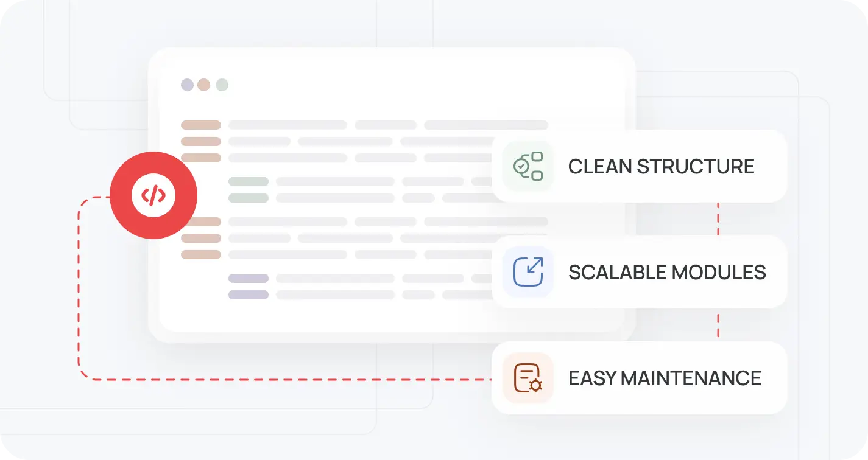Click brown tag bar just above green tags
Screen dimensions: 868x460
pyautogui.click(x=201, y=158)
